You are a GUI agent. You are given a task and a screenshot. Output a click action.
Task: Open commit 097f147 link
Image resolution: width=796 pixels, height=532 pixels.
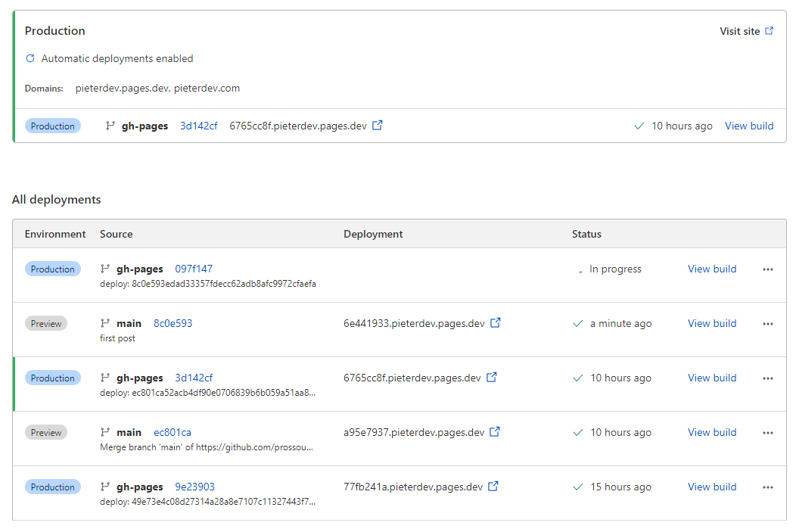(x=194, y=269)
